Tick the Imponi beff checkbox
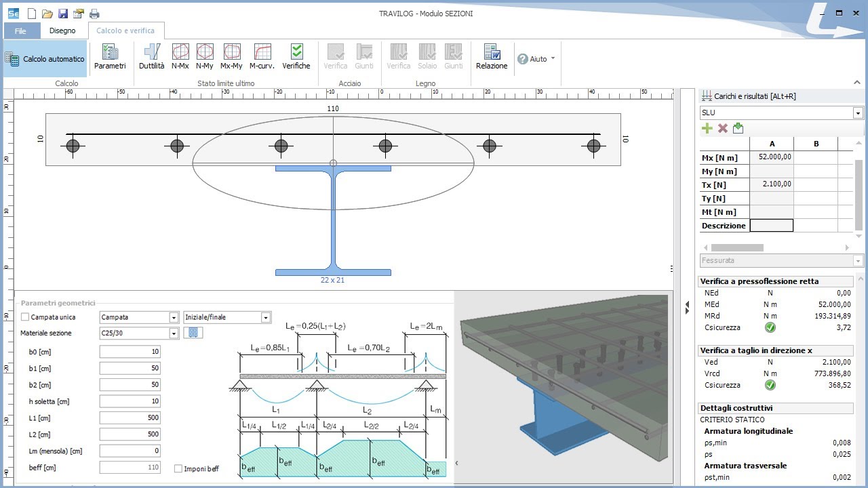Image resolution: width=868 pixels, height=488 pixels. [x=178, y=468]
